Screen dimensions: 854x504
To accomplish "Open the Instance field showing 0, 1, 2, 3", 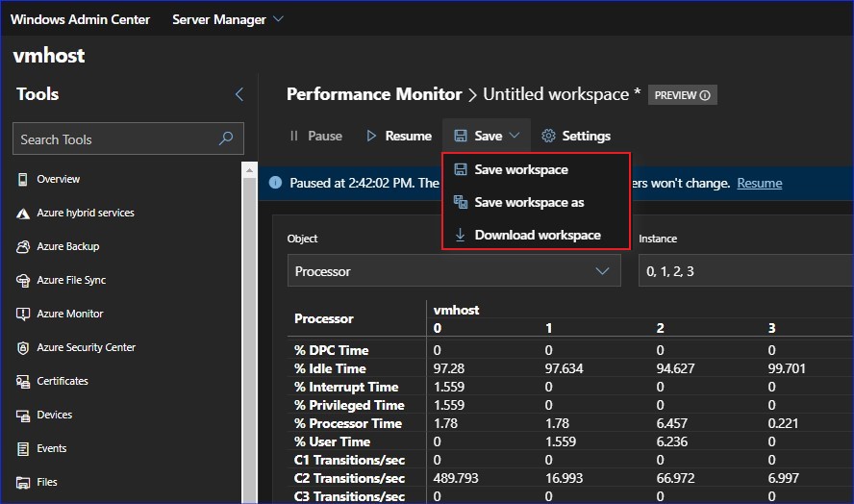I will click(746, 271).
